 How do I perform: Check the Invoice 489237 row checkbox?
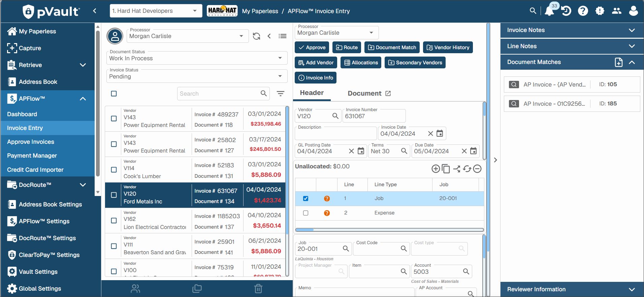(114, 119)
